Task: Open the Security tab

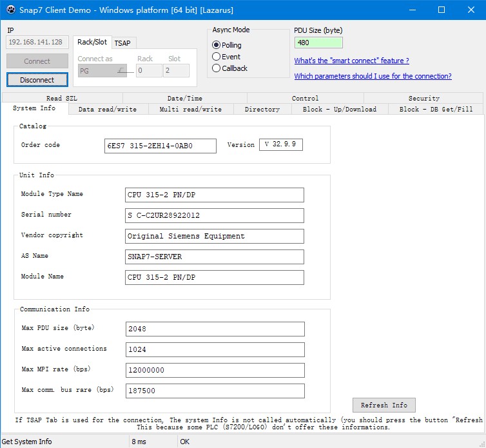Action: (423, 99)
